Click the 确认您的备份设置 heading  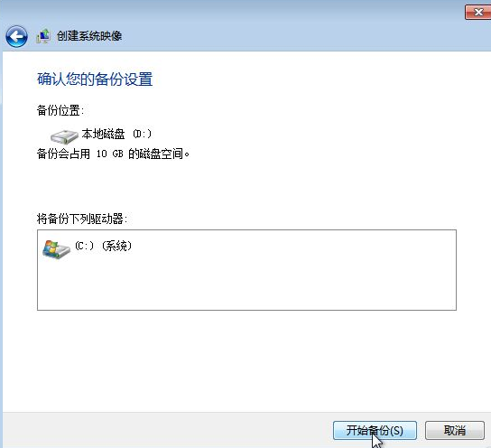(95, 79)
